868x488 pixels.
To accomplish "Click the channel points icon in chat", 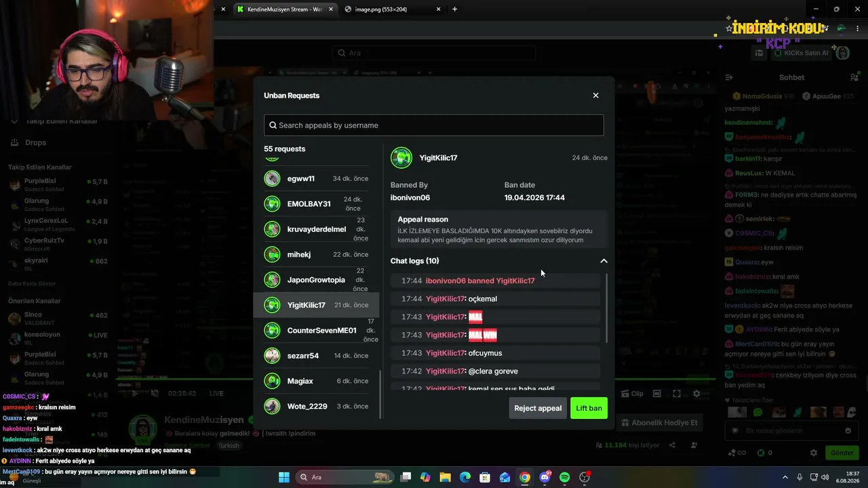I will click(x=736, y=453).
